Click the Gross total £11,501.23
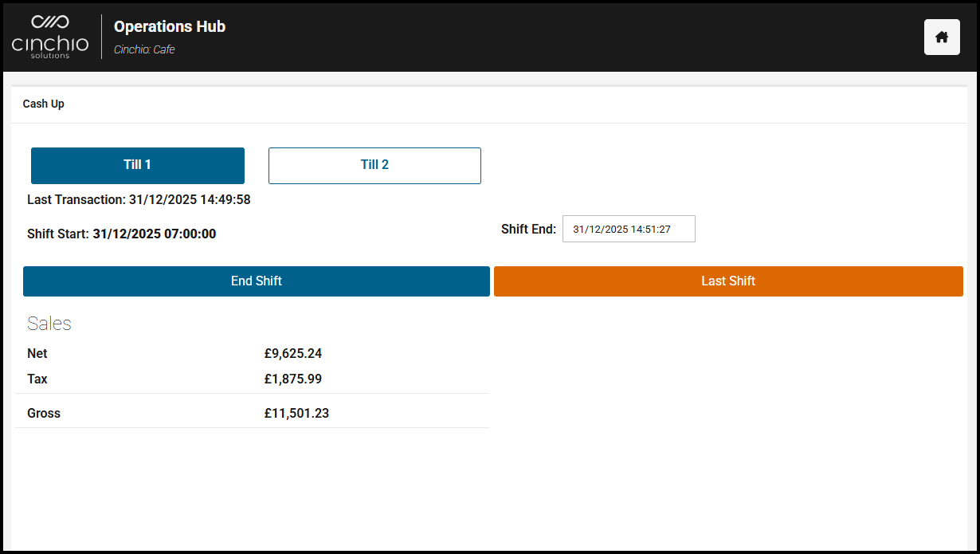Screen dimensions: 980x554 click(296, 414)
